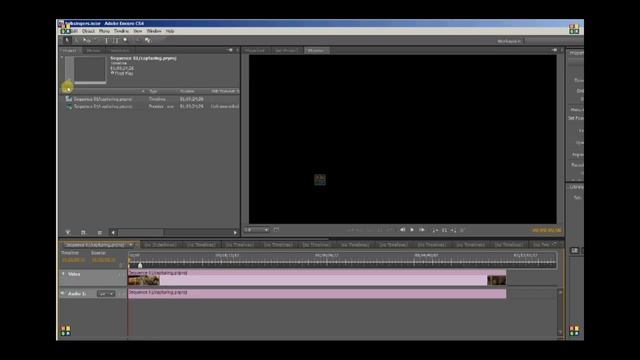640x360 pixels.
Task: Switch to the Project panel tab
Action: pyautogui.click(x=69, y=51)
